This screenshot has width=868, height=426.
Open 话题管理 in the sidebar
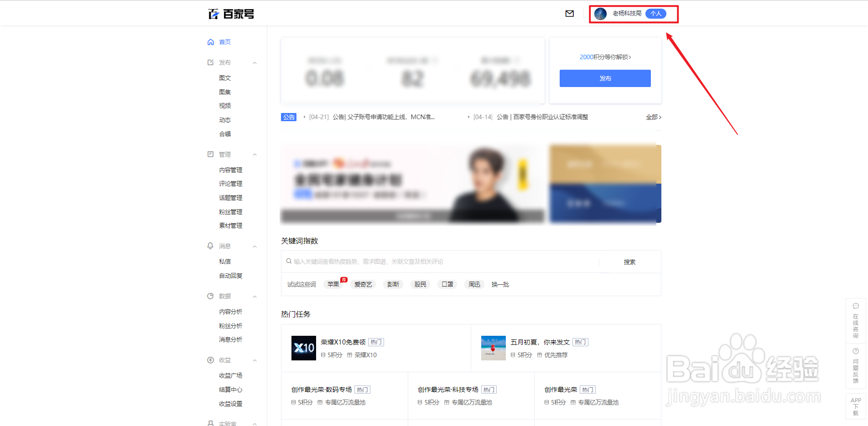[x=230, y=198]
